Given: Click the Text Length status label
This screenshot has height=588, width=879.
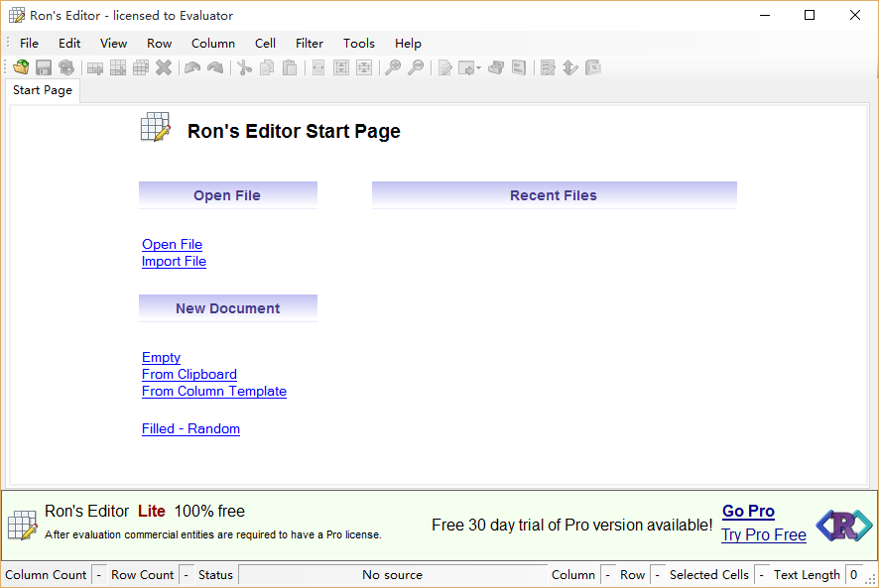Looking at the screenshot, I should click(807, 574).
